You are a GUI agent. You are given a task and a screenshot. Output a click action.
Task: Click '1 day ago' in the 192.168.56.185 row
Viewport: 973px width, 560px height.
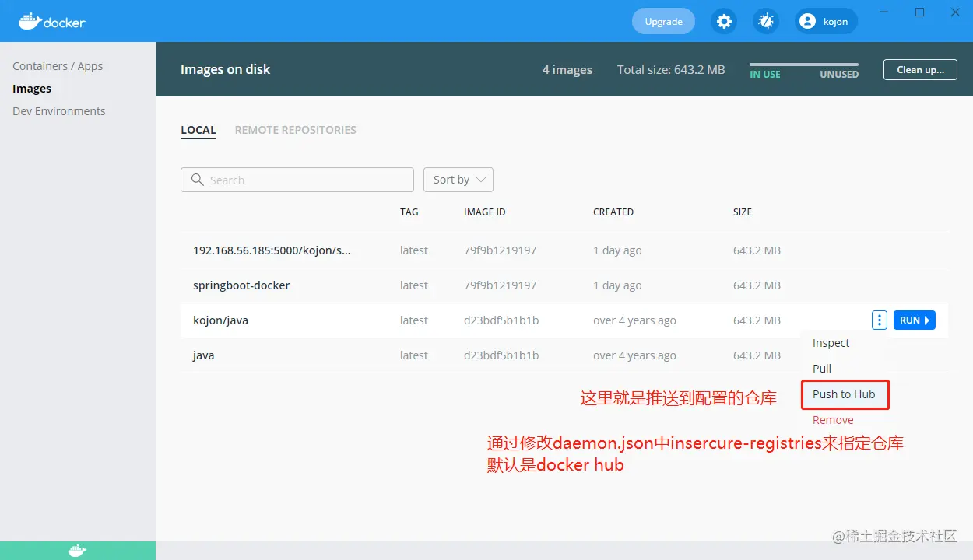(617, 250)
